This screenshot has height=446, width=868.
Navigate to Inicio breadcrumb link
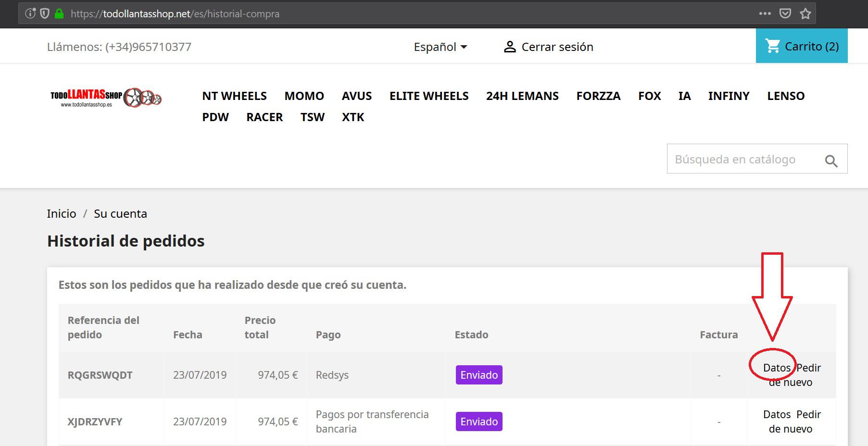tap(62, 213)
